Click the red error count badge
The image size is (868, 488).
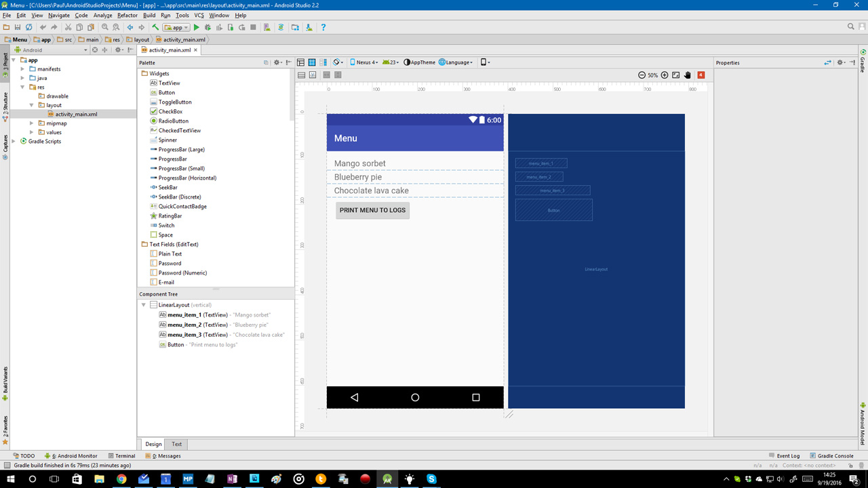[x=700, y=75]
